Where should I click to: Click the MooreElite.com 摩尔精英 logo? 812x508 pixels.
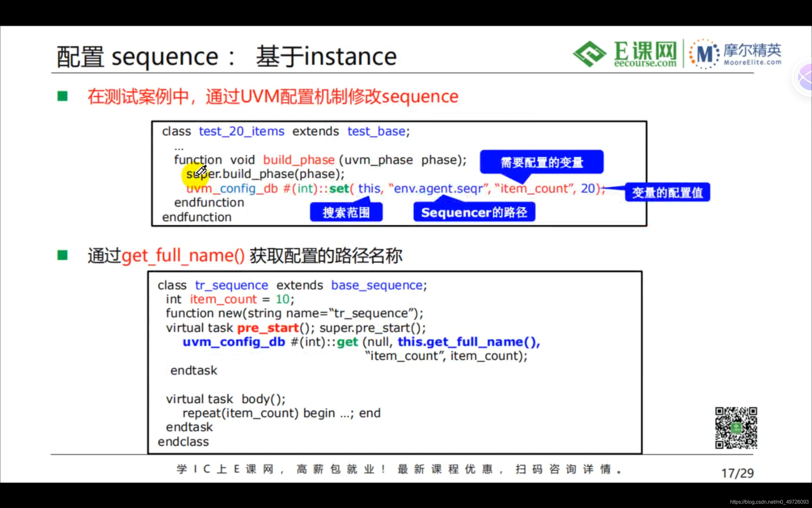735,54
